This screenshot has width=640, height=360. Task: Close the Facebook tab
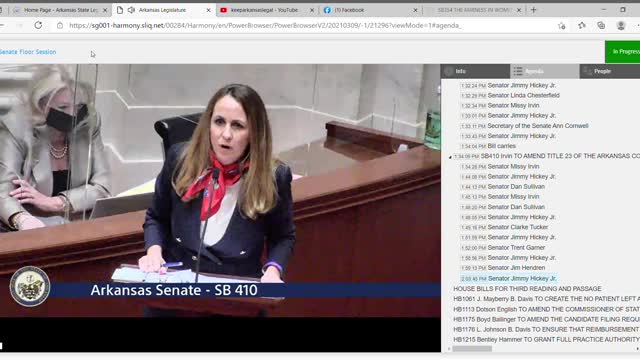[x=416, y=10]
